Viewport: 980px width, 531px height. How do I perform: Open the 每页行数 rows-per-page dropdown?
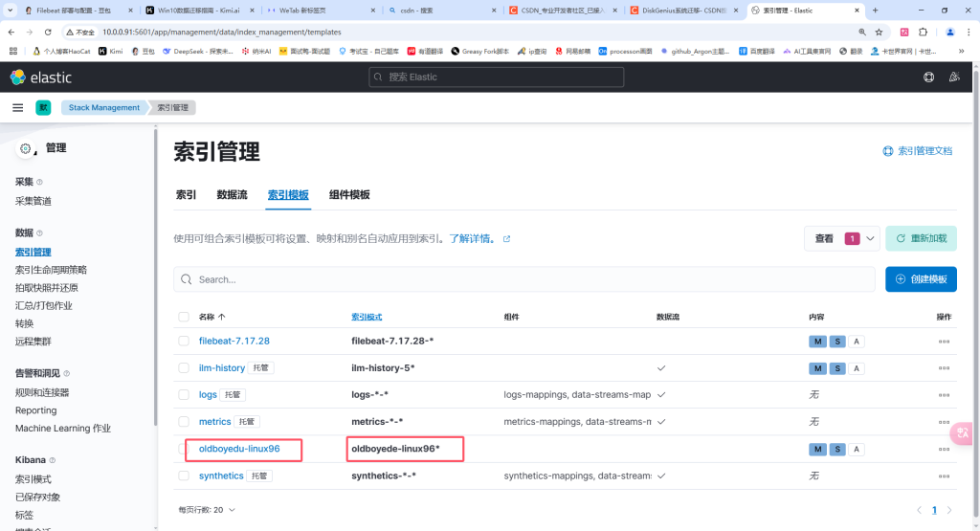point(205,510)
